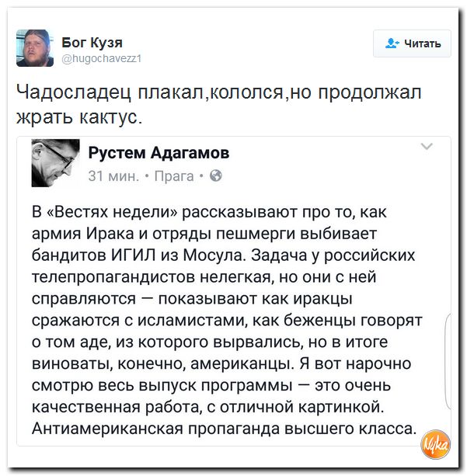Click the Прага location link
Screen dimensions: 467x476
tap(174, 176)
